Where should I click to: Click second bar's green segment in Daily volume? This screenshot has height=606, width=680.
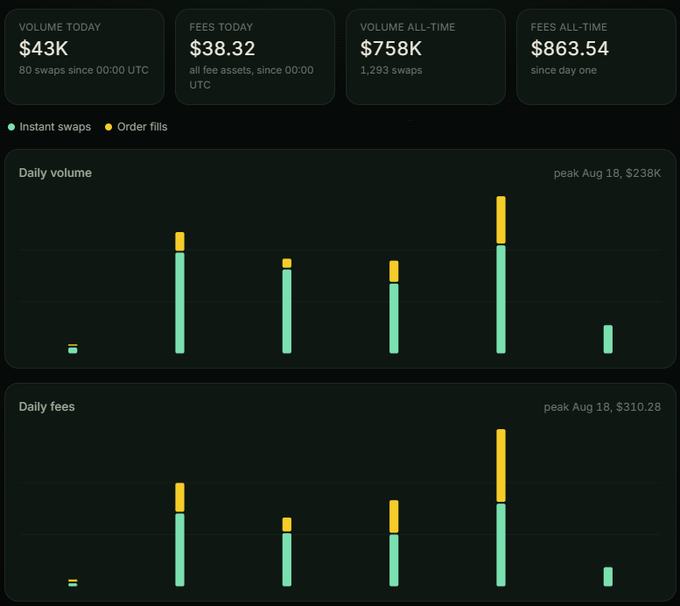pyautogui.click(x=180, y=303)
